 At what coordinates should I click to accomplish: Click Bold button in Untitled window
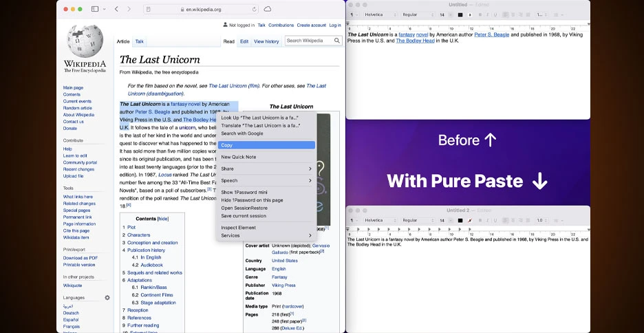pyautogui.click(x=480, y=14)
